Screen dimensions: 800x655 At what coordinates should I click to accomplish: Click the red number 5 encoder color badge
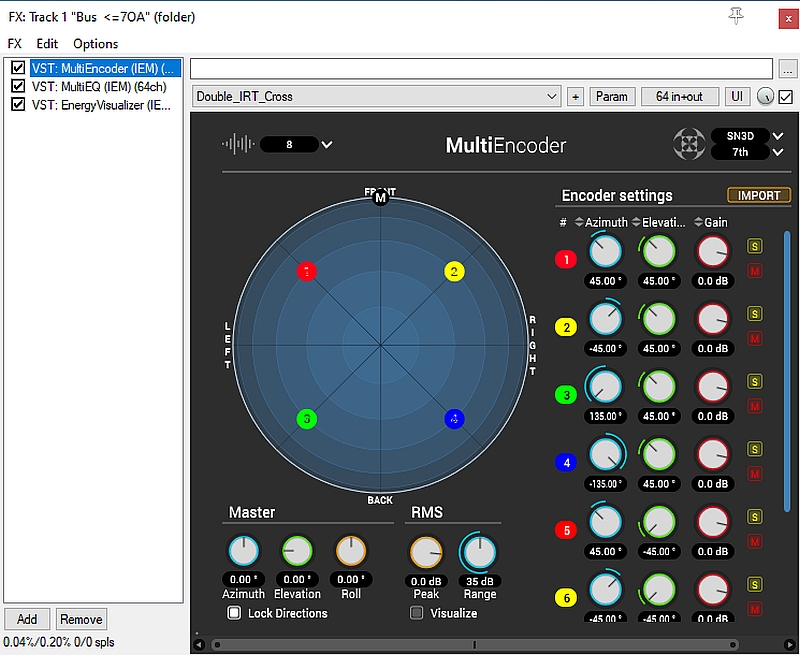coord(566,530)
